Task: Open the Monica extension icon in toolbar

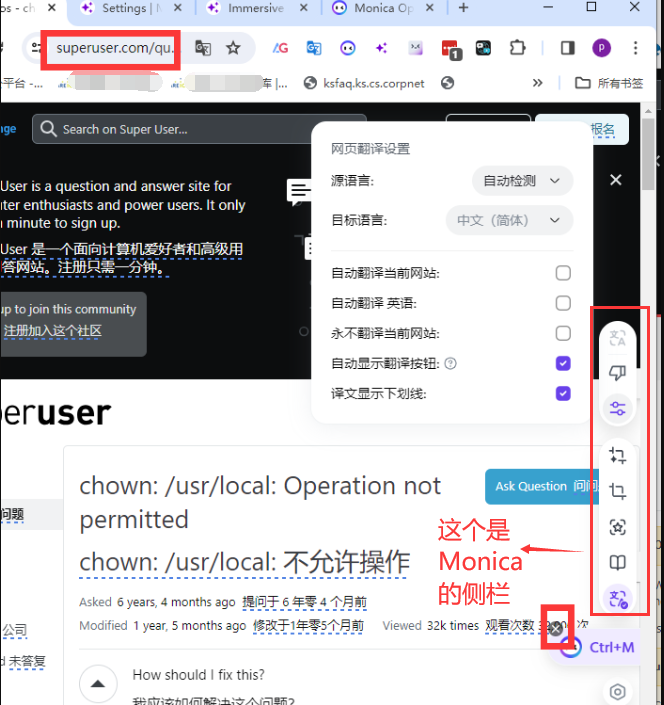Action: pos(348,48)
